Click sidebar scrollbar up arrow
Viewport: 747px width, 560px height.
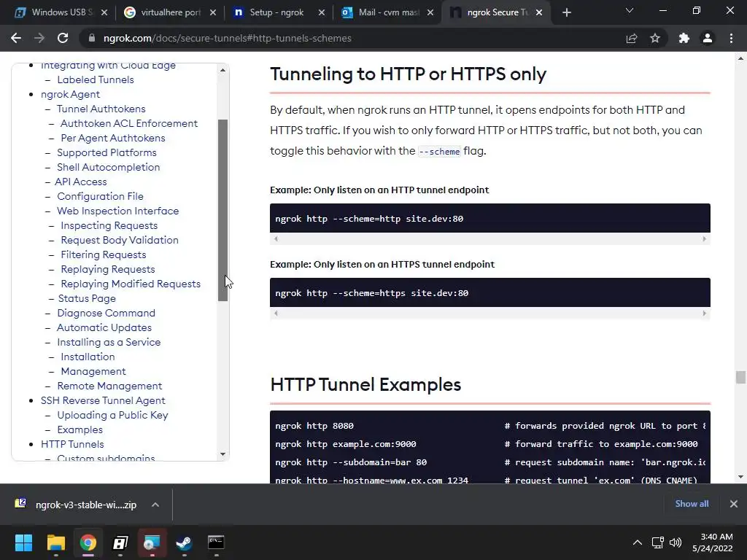tap(222, 70)
